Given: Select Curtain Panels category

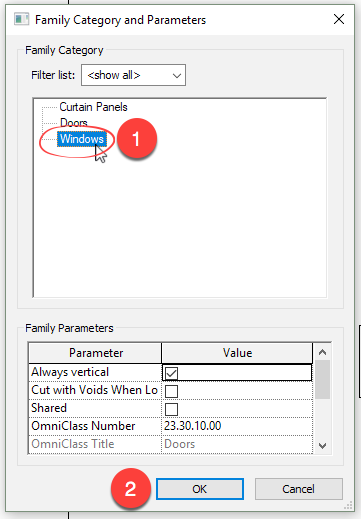Looking at the screenshot, I should (93, 107).
